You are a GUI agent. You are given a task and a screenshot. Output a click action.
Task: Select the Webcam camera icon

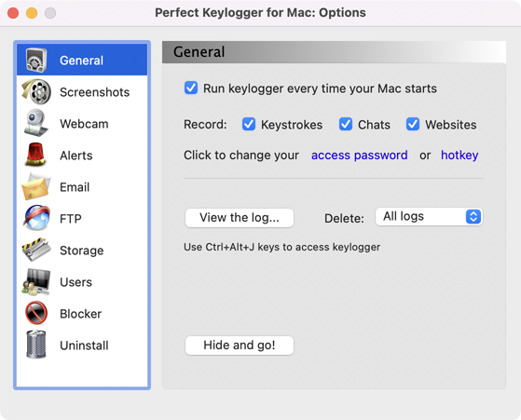point(36,123)
